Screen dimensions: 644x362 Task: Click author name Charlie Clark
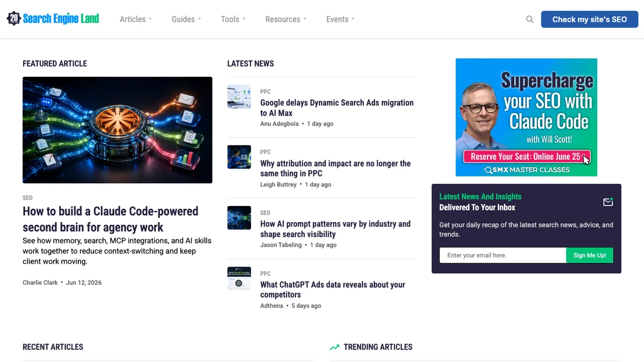point(40,283)
